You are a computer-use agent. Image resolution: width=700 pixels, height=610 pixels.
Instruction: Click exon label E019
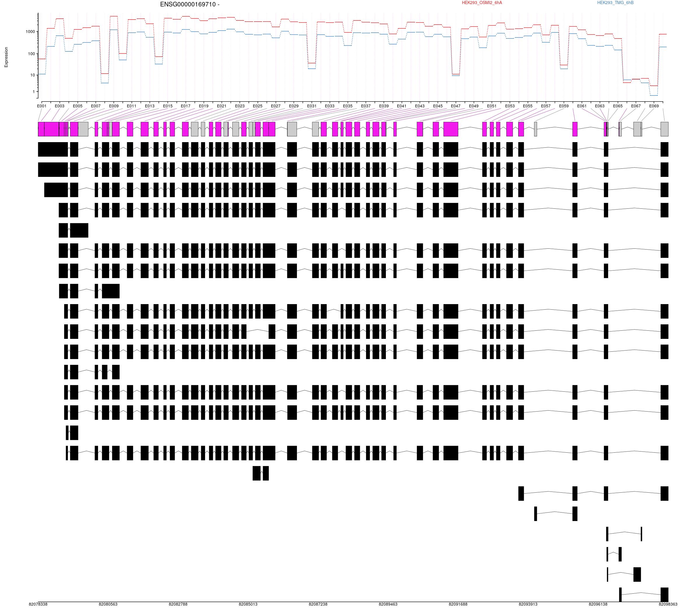point(204,106)
